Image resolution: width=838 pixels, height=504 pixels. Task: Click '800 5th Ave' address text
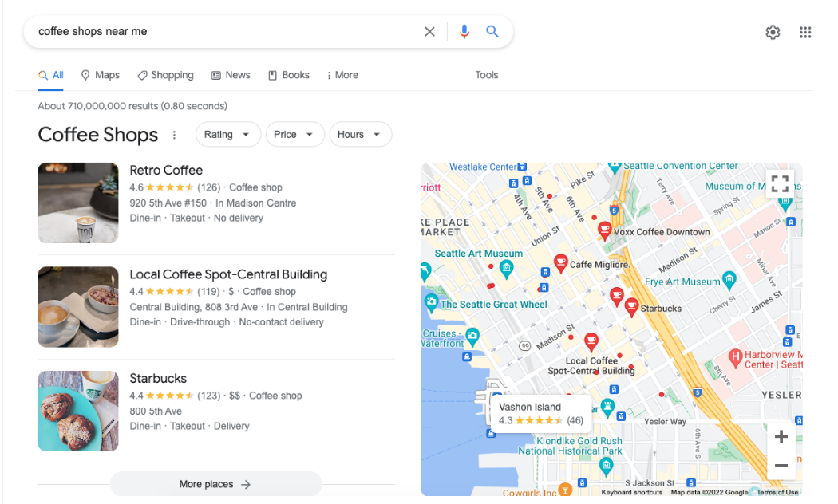156,411
